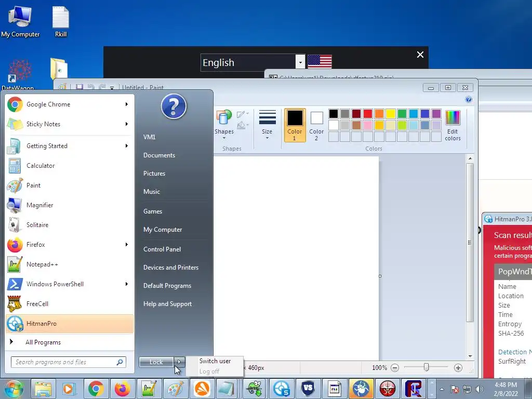Select Switch user from power menu
The image size is (532, 399).
[215, 361]
